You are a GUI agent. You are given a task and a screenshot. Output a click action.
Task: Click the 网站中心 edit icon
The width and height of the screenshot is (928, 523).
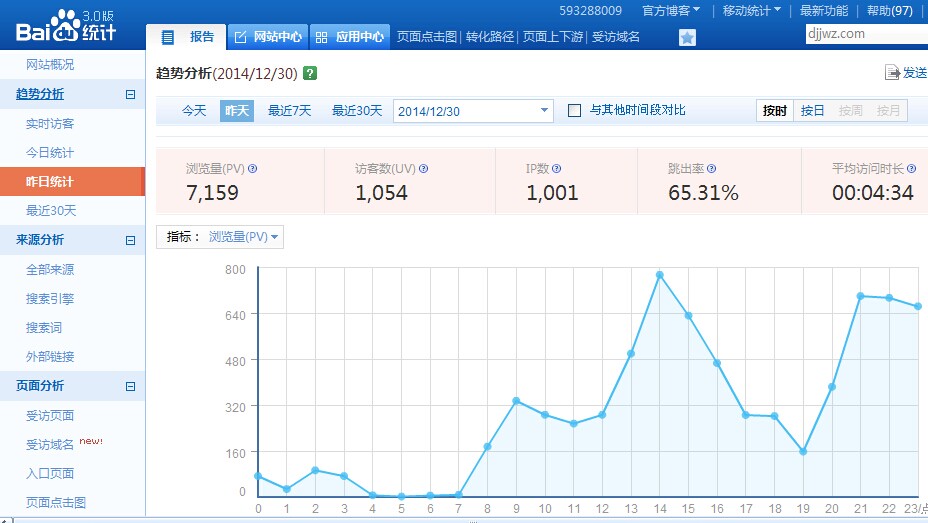pos(240,37)
